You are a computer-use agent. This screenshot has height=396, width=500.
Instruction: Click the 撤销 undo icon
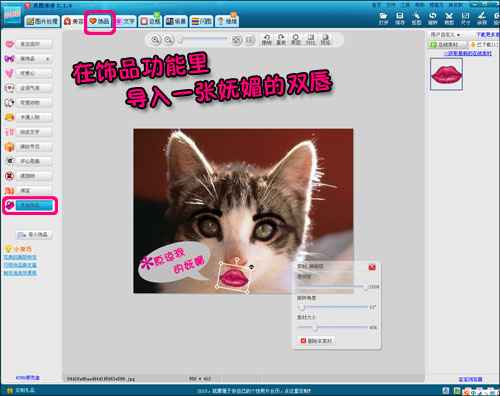(266, 39)
